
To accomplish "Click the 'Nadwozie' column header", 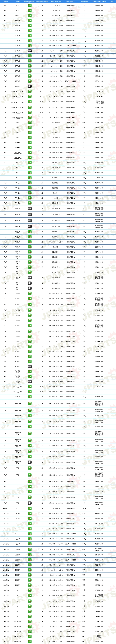I will click(85, 1).
